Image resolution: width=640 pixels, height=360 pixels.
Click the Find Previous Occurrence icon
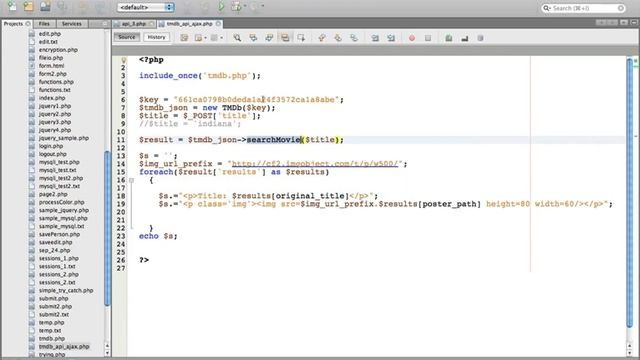(253, 38)
